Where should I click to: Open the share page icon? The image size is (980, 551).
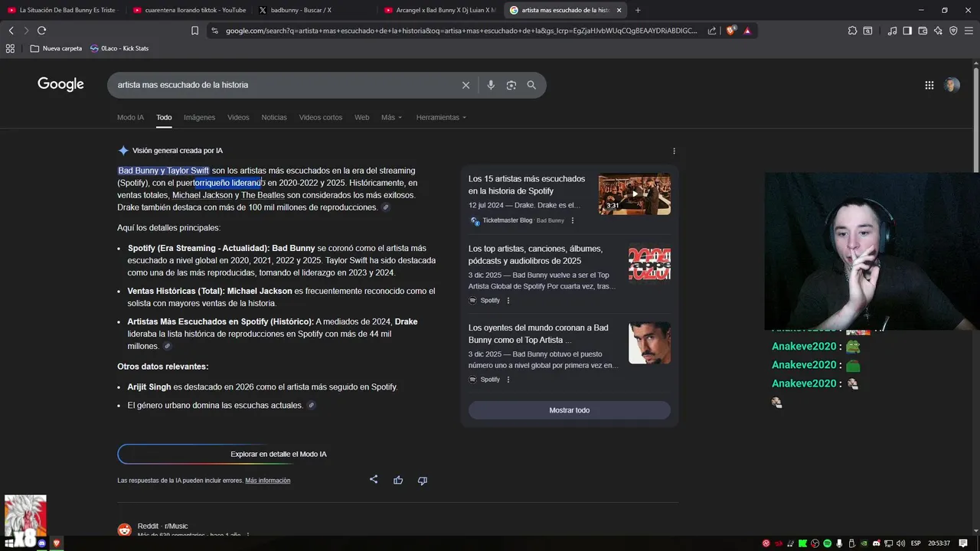click(712, 31)
